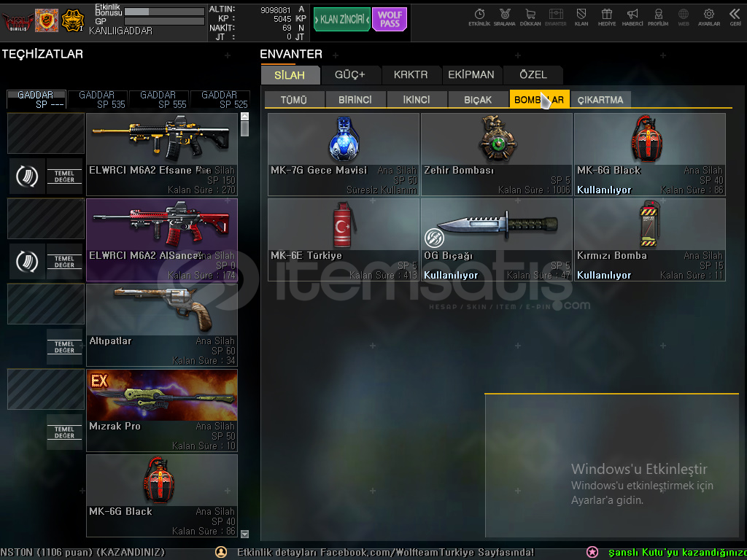Open the ÇIKARTMA filter tab
Screen dimensions: 747x560
point(600,99)
